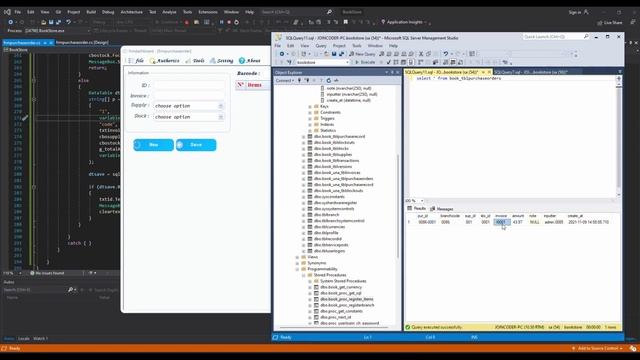The width and height of the screenshot is (640, 360).
Task: Click the Parse checkmark icon in SSMS
Action: coord(389,62)
